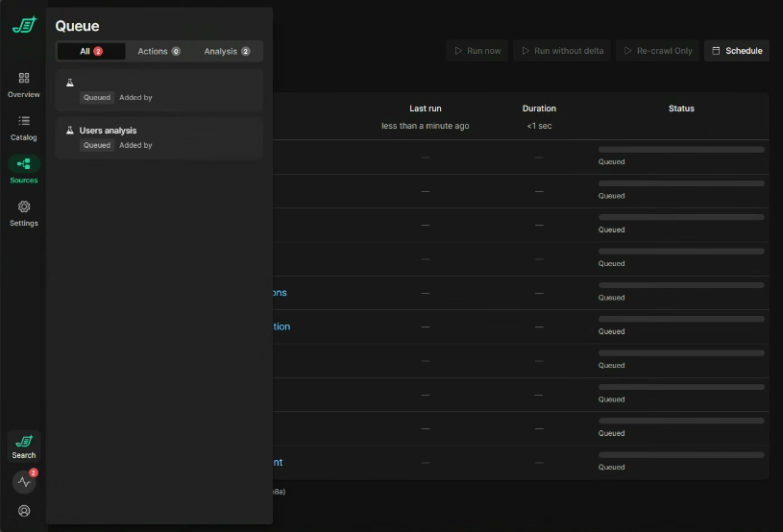Click the Schedule button
The width and height of the screenshot is (783, 532).
[737, 51]
